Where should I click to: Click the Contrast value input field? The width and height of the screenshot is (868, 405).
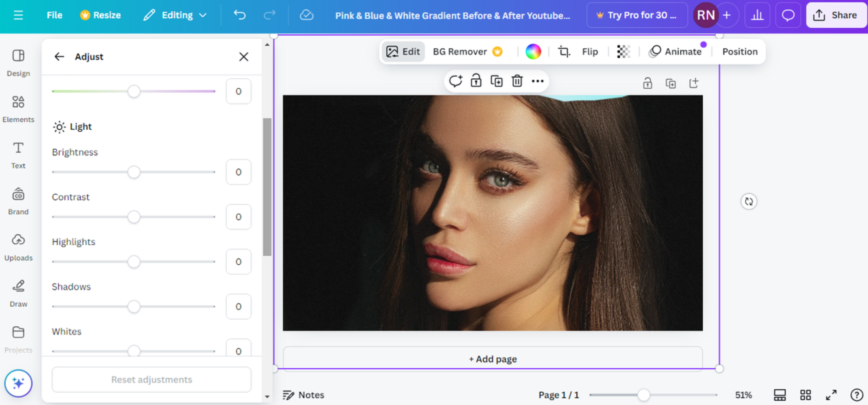[238, 217]
